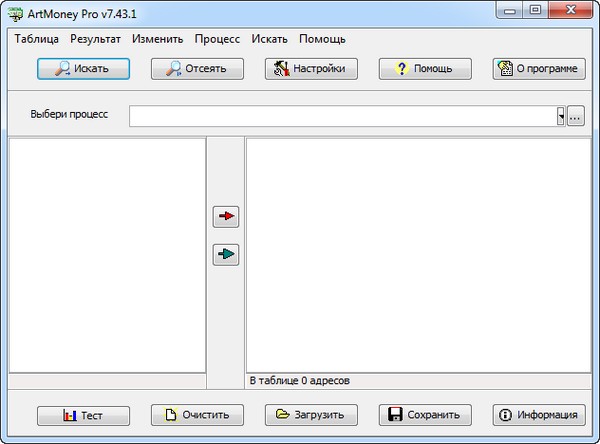Click the Отсеять filter button

[197, 69]
